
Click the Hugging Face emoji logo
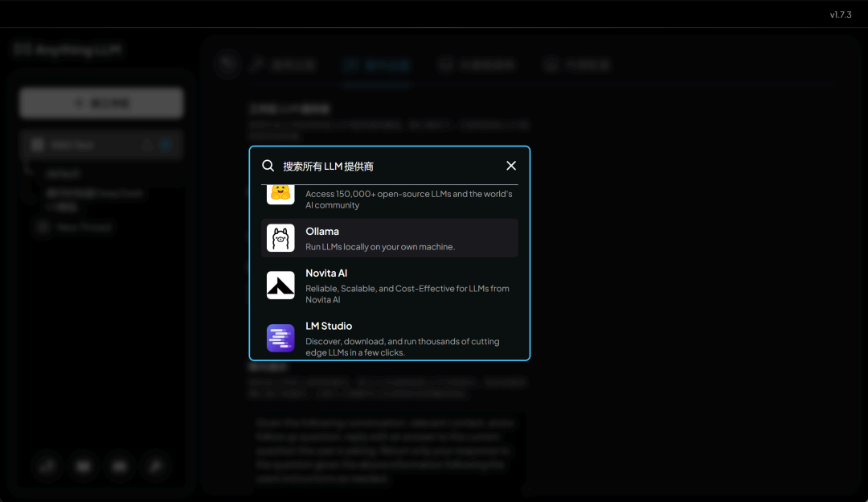tap(280, 195)
